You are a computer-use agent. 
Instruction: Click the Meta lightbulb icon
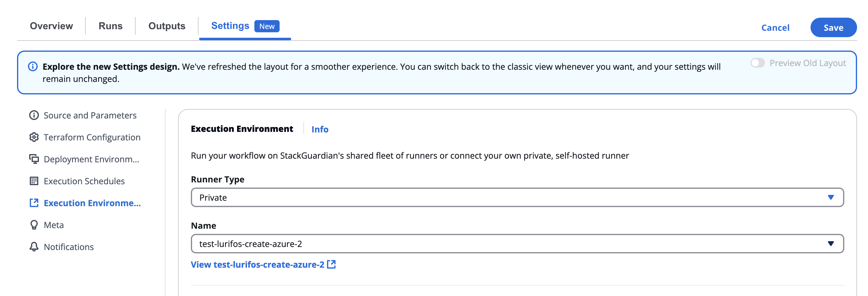click(x=34, y=225)
